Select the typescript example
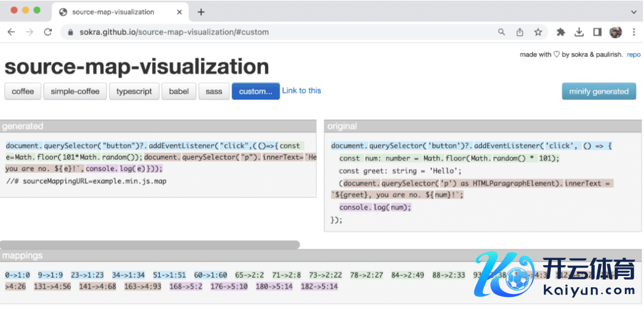 134,91
